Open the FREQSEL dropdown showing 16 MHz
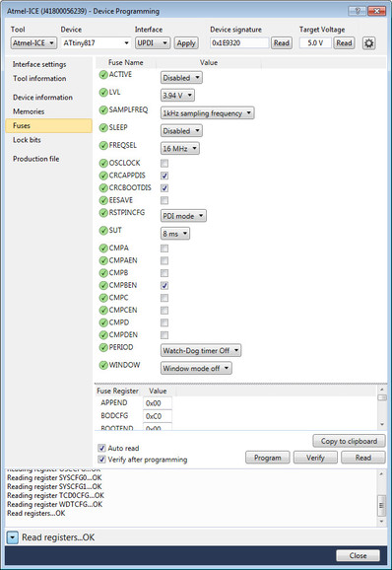This screenshot has width=392, height=570. [180, 149]
